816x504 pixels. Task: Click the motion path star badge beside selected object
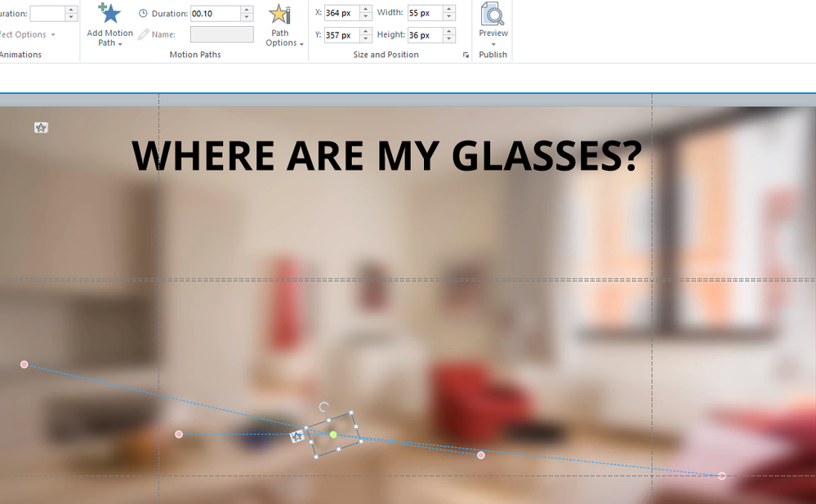pos(297,437)
